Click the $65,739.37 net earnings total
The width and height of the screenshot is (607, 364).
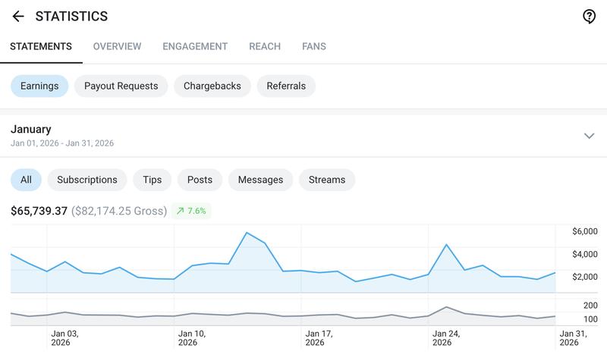39,211
